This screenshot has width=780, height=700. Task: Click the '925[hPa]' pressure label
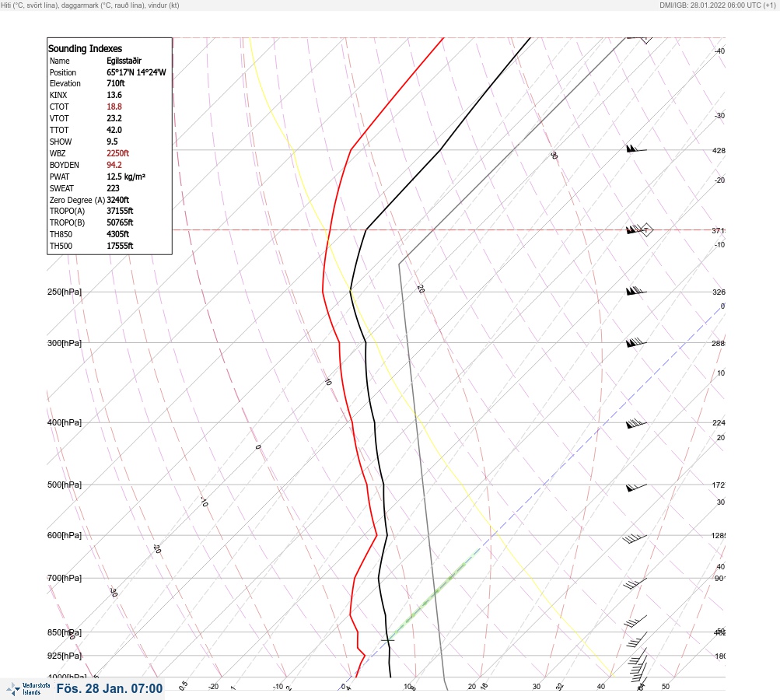click(65, 656)
